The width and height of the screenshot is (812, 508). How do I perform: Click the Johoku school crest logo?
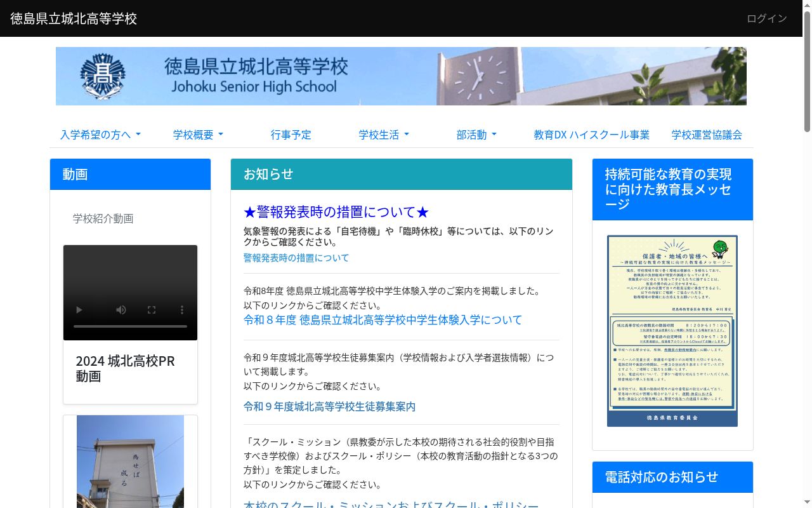pos(103,76)
